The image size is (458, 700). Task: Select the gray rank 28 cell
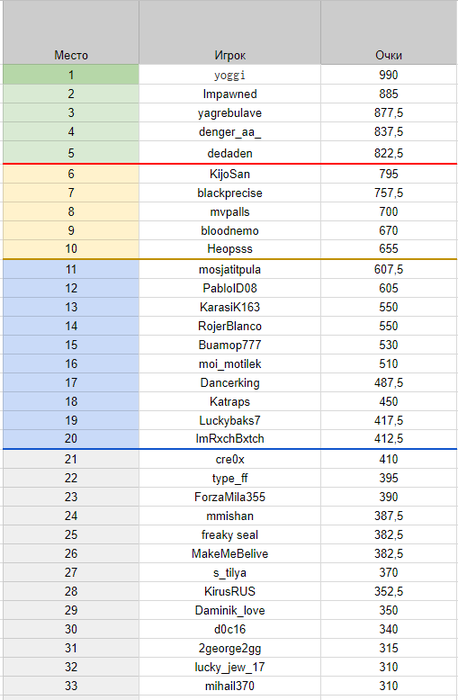[x=71, y=591]
